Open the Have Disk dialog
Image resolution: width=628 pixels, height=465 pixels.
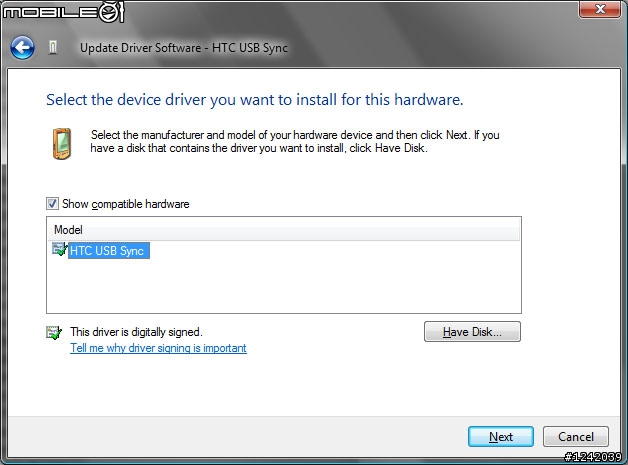(472, 332)
